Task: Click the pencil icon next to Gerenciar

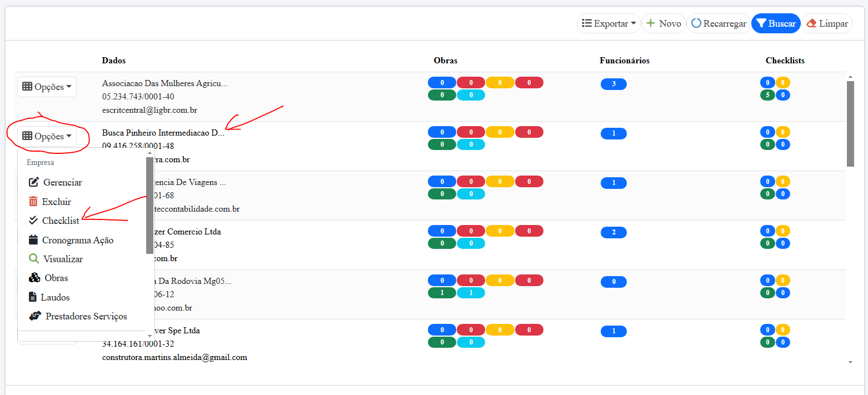Action: 34,182
